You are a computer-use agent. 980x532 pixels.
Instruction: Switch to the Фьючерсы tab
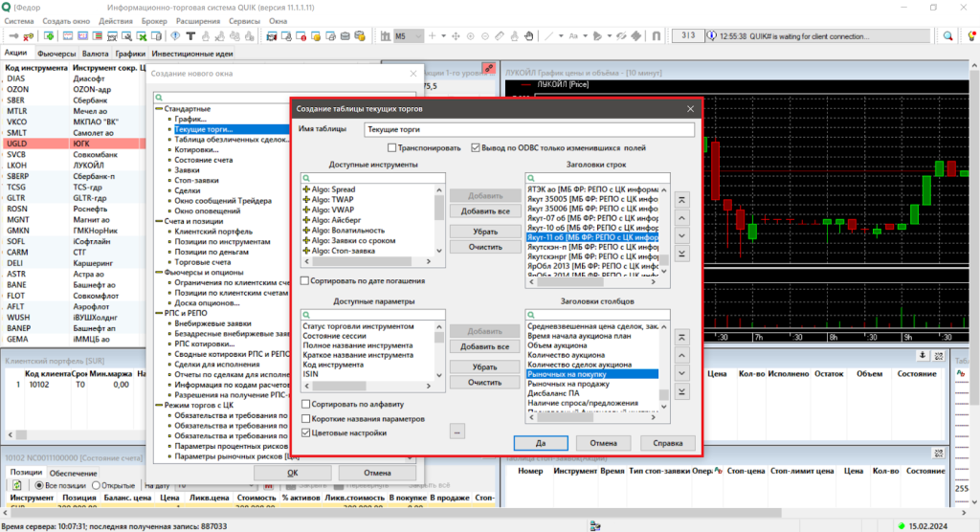(x=56, y=54)
